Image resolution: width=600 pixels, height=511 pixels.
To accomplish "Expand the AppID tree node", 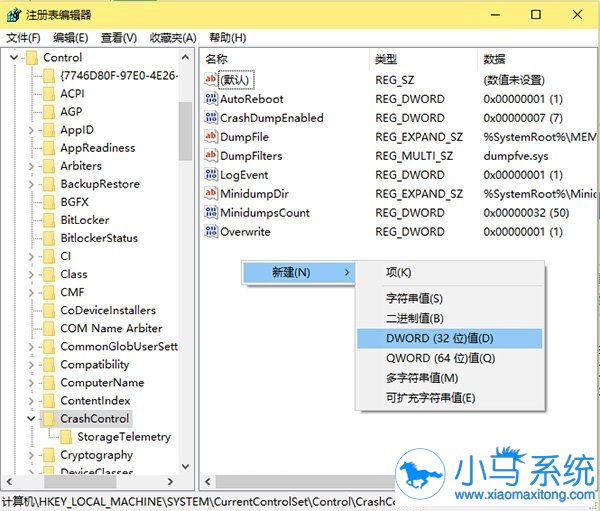I will pos(31,130).
